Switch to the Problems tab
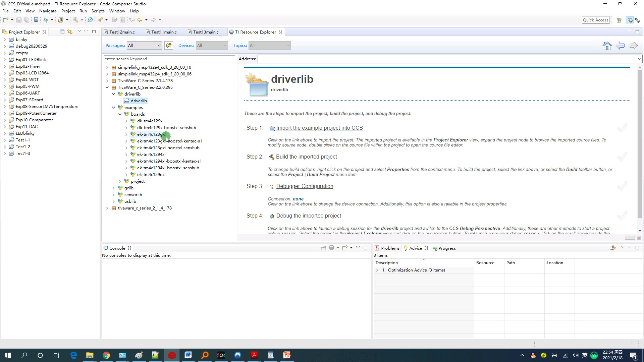 pyautogui.click(x=387, y=248)
